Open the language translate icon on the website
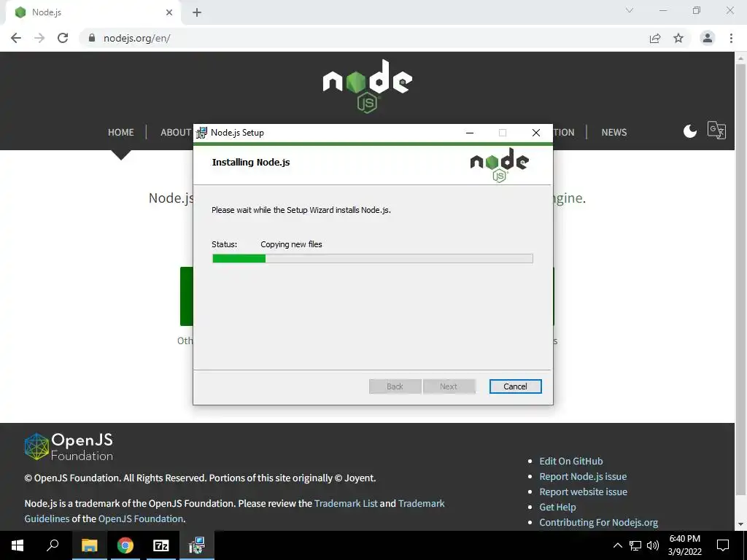 click(x=716, y=130)
